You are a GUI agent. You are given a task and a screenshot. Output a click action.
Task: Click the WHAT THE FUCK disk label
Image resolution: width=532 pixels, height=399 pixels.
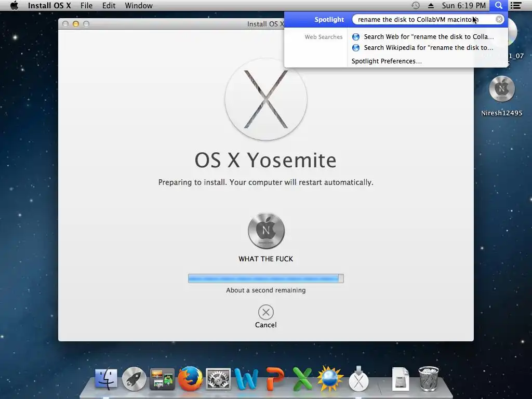pyautogui.click(x=265, y=259)
